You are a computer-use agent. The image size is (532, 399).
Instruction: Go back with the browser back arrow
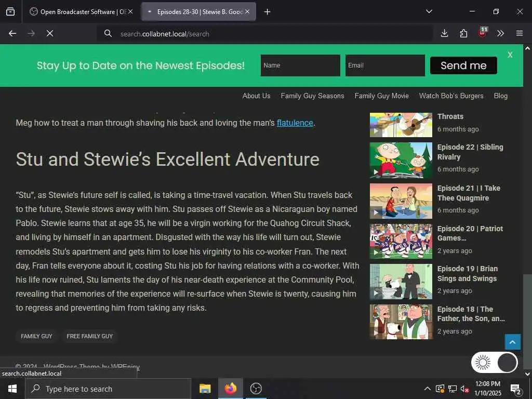pos(12,33)
